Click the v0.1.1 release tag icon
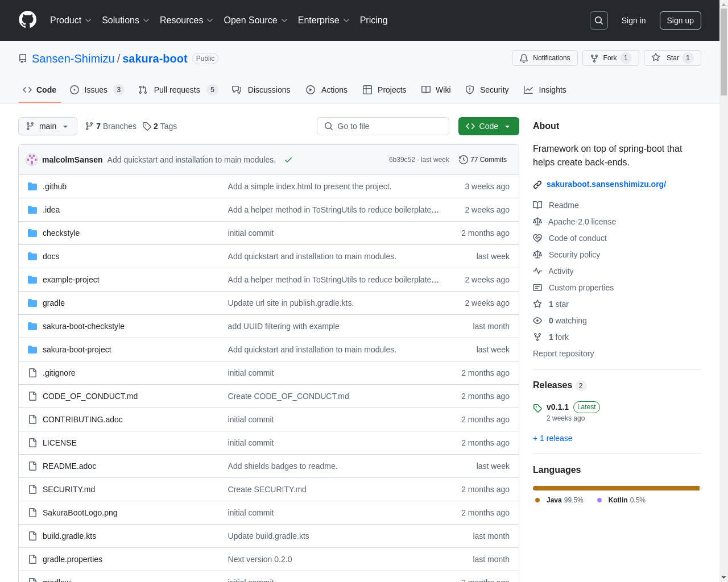Viewport: 728px width, 582px height. (537, 408)
